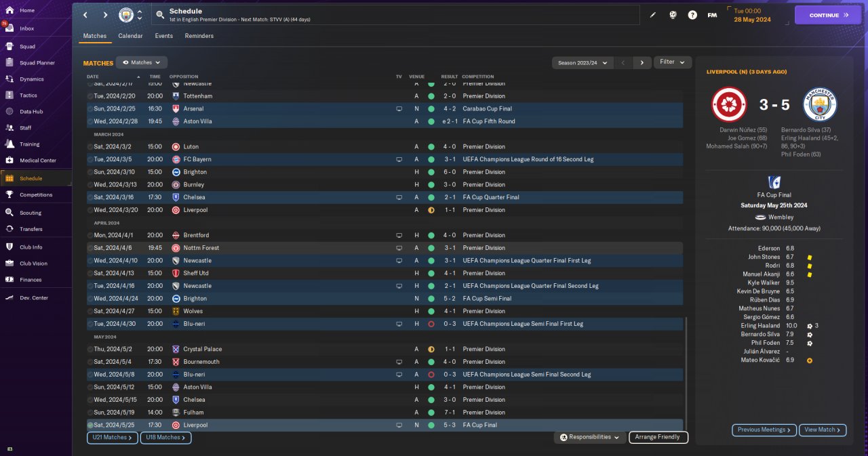Click the FM menu icon

pos(712,15)
